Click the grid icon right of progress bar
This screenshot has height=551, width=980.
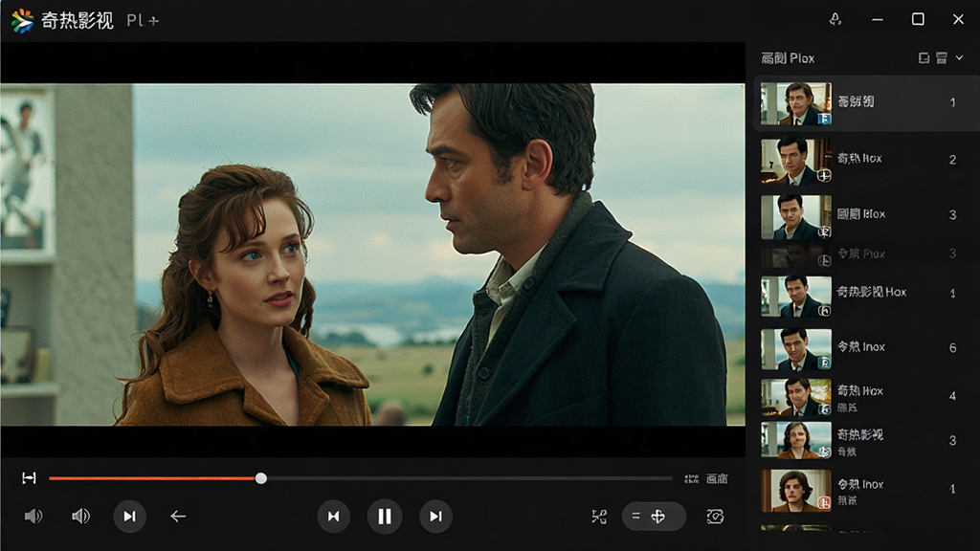tap(691, 478)
